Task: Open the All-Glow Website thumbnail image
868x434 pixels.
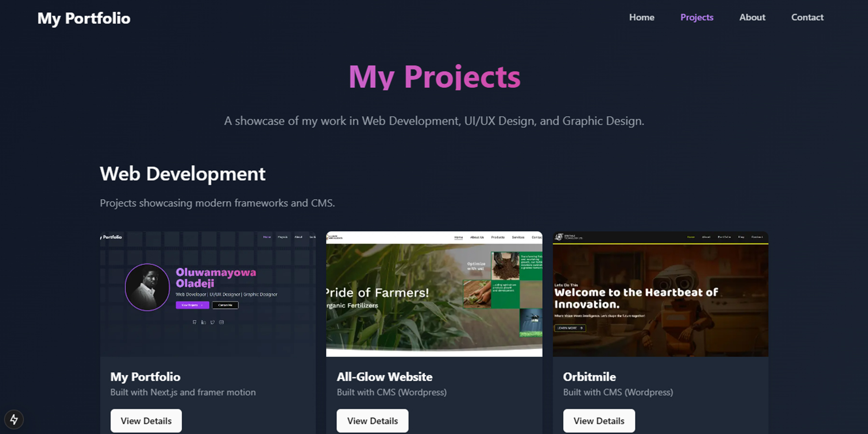Action: coord(434,294)
